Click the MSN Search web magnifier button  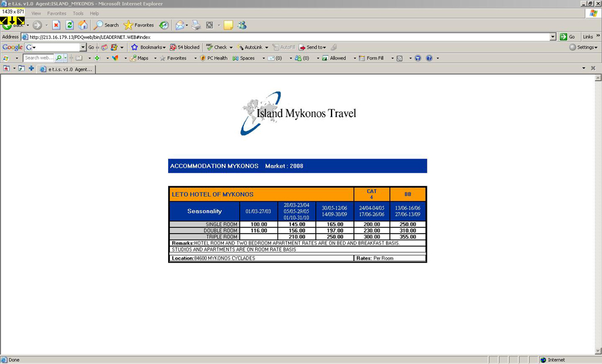pos(59,58)
